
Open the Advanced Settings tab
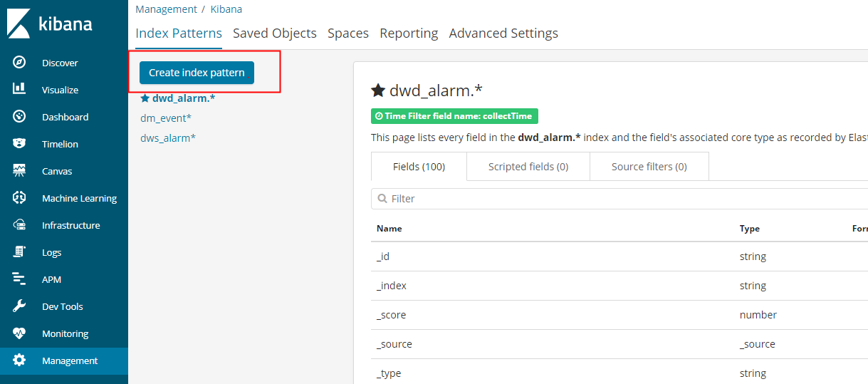(x=503, y=33)
